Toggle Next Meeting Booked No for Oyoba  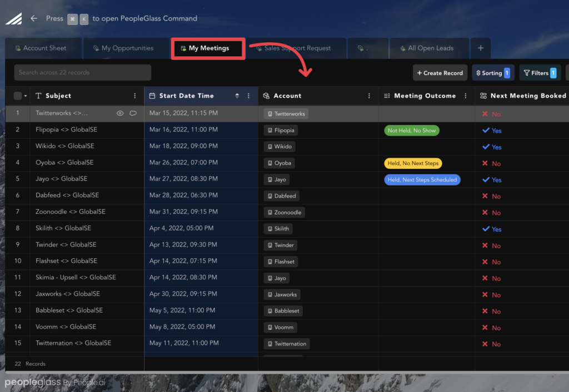pos(491,164)
